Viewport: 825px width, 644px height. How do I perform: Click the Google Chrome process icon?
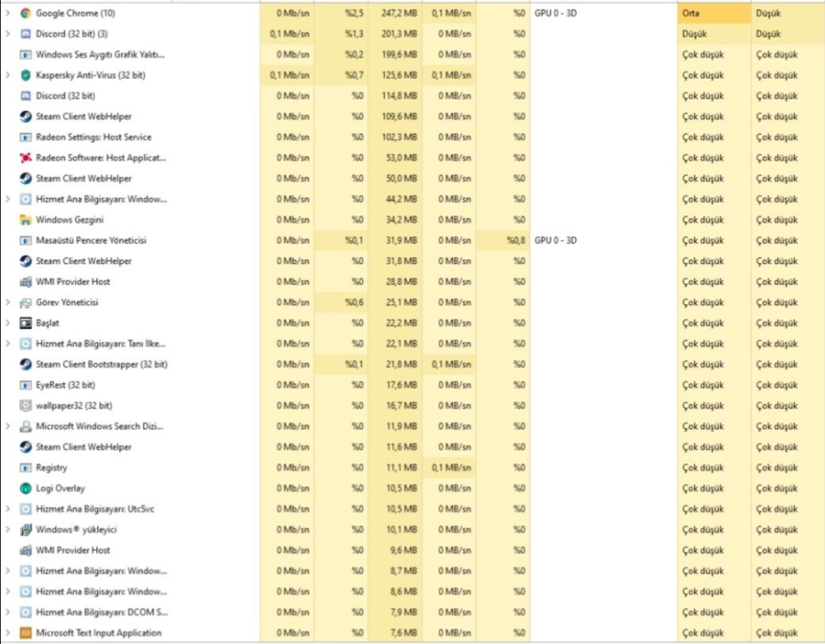pyautogui.click(x=26, y=14)
